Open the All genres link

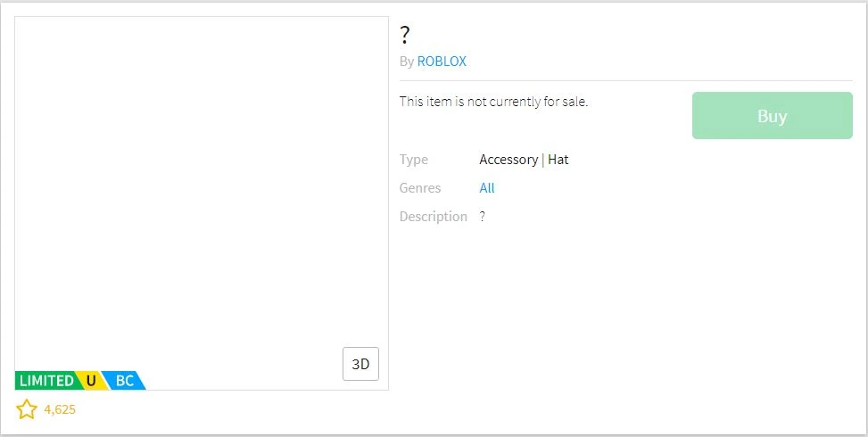[487, 188]
